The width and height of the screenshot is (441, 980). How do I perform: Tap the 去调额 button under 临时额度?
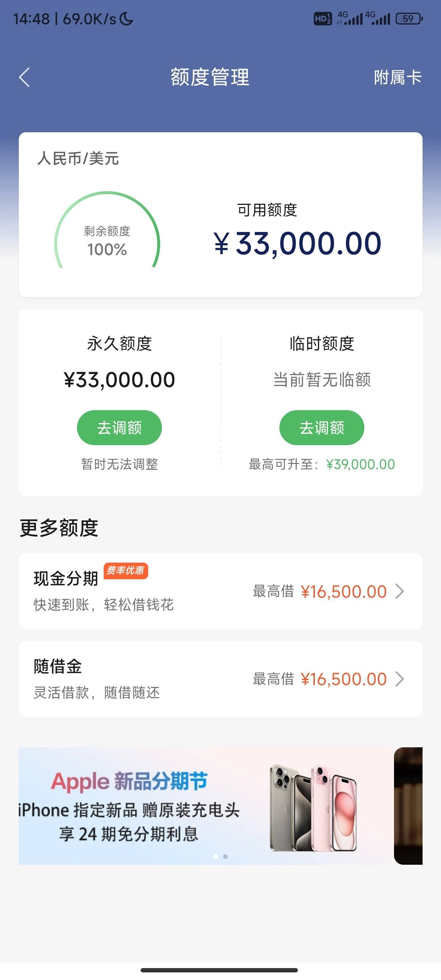coord(322,427)
